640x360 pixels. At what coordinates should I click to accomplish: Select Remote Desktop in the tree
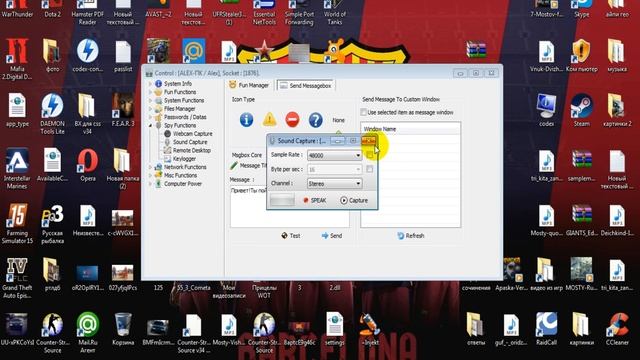(191, 150)
